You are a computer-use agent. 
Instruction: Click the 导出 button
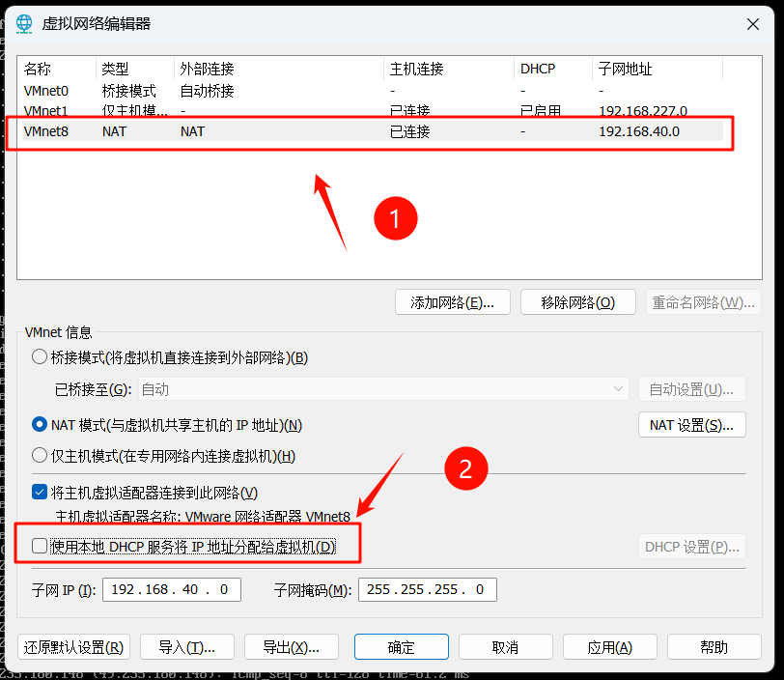tap(292, 646)
